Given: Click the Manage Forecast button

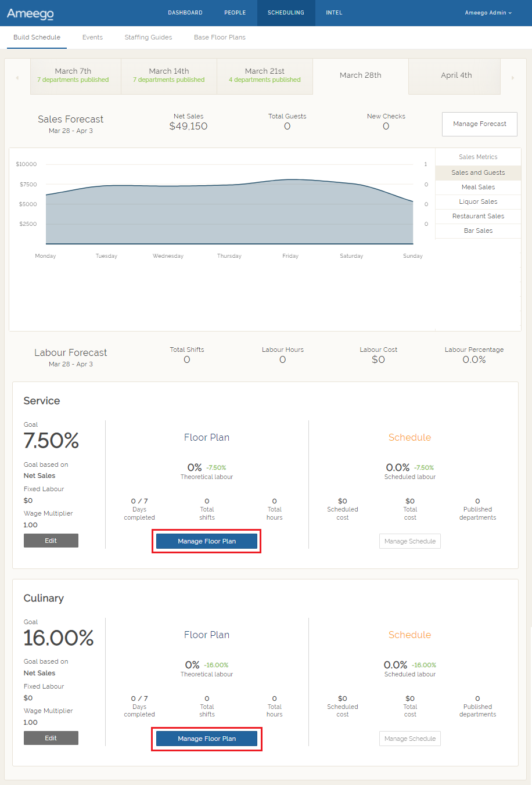Looking at the screenshot, I should [x=479, y=124].
